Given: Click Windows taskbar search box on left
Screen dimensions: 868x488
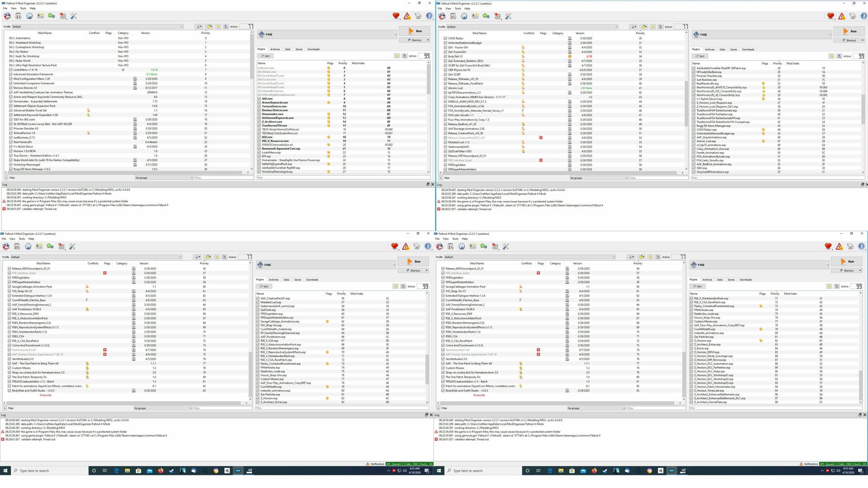Looking at the screenshot, I should coord(49,471).
